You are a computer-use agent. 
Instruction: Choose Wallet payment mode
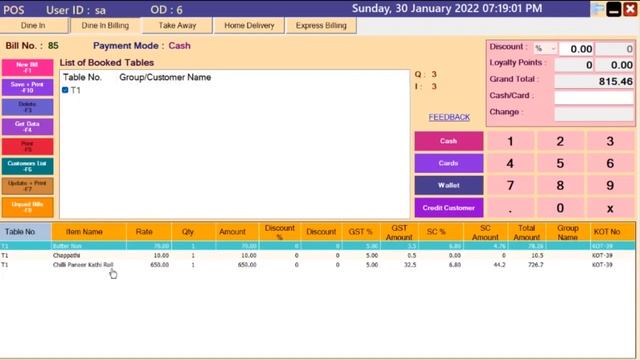coord(449,185)
